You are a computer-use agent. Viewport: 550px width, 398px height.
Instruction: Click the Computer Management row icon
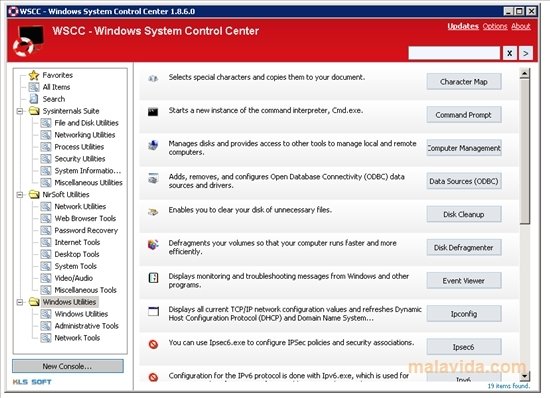click(153, 145)
